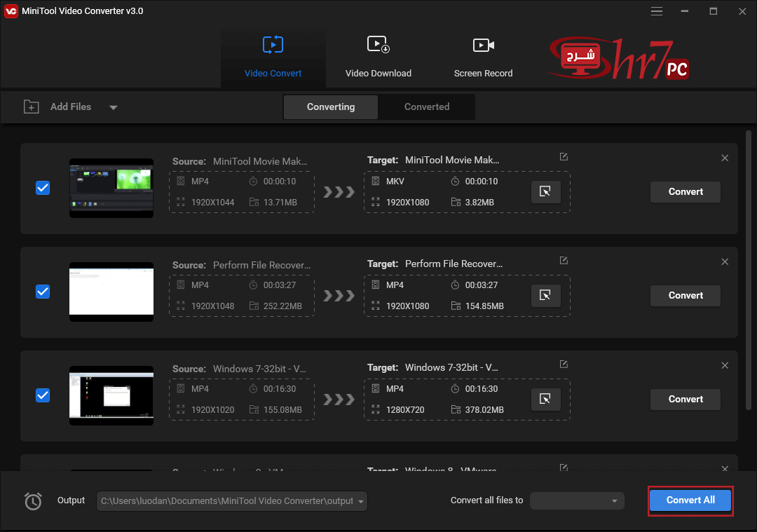Click the Video Convert tab icon

click(x=273, y=45)
